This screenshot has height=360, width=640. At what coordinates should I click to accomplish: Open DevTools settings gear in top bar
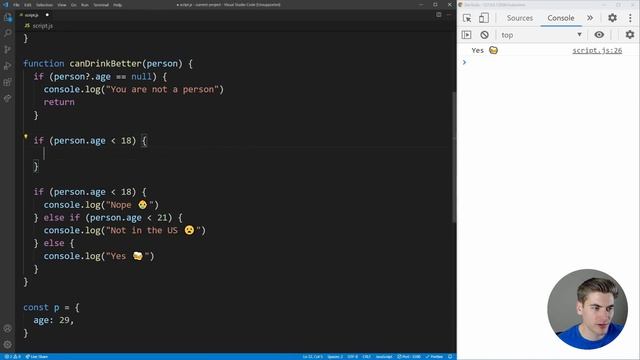(x=612, y=18)
